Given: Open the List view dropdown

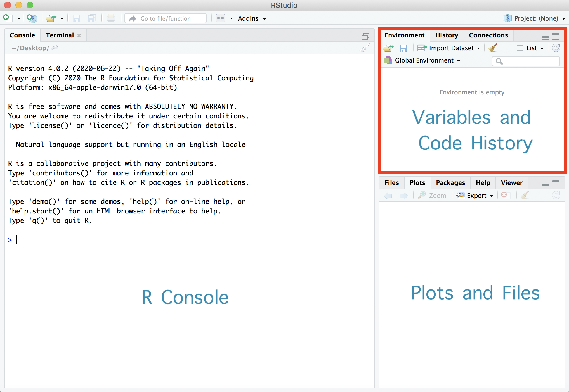Looking at the screenshot, I should 532,48.
